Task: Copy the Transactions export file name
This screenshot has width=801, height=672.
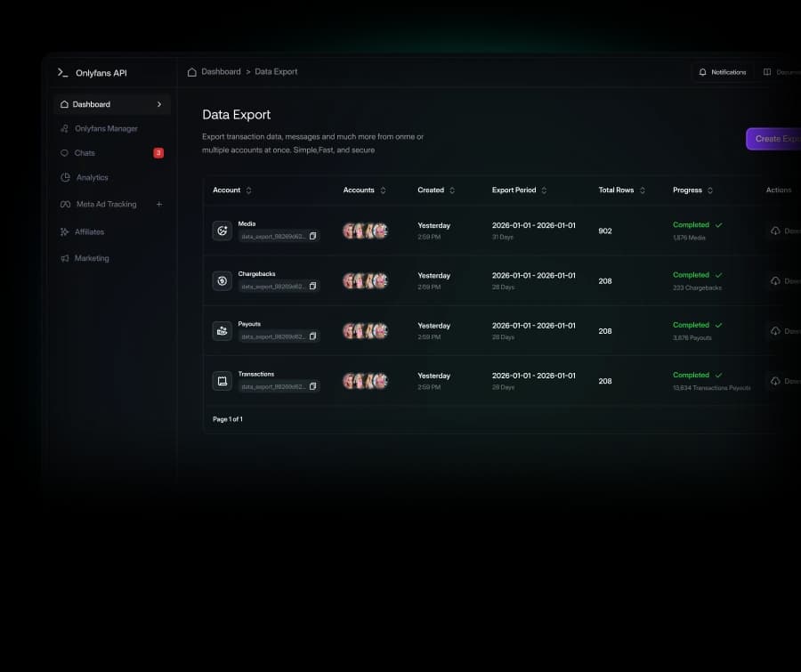Action: [x=312, y=386]
